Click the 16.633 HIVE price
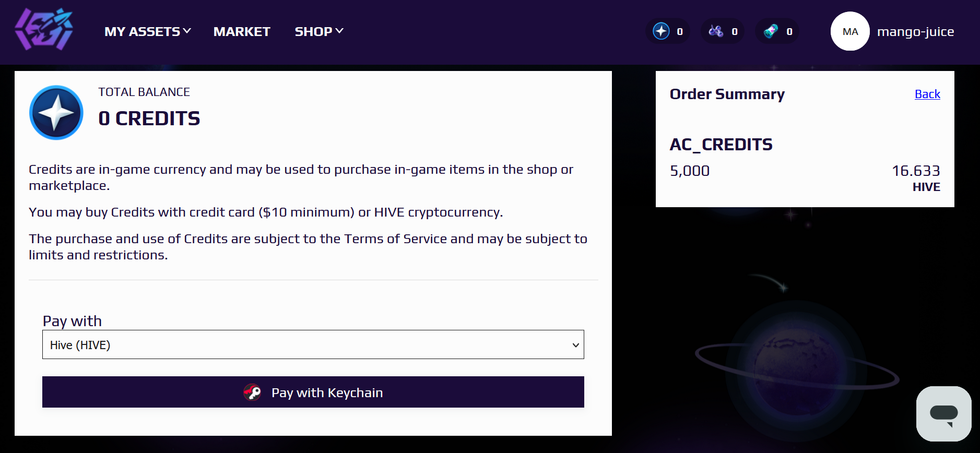 point(916,178)
